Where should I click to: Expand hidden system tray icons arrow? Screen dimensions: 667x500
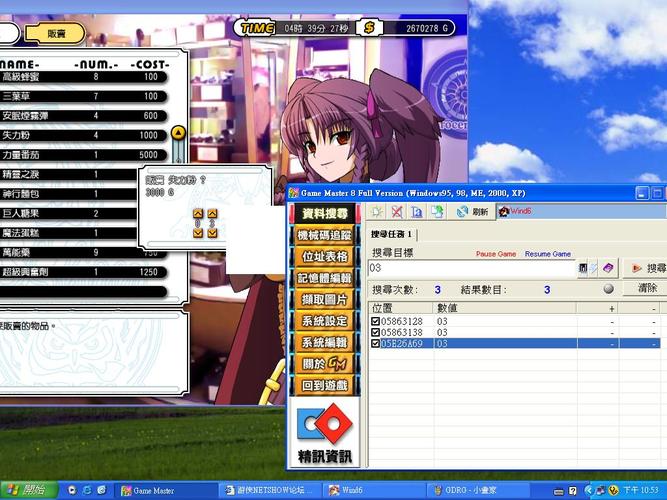coord(589,490)
